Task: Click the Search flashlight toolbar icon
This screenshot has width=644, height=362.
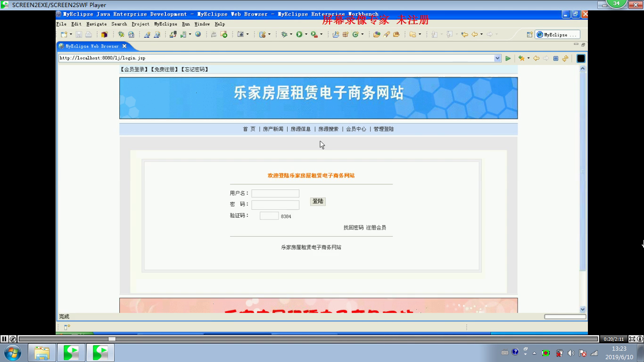Action: pos(386,34)
